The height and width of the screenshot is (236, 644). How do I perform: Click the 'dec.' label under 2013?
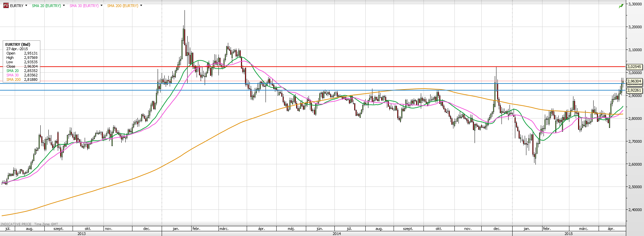(147, 229)
